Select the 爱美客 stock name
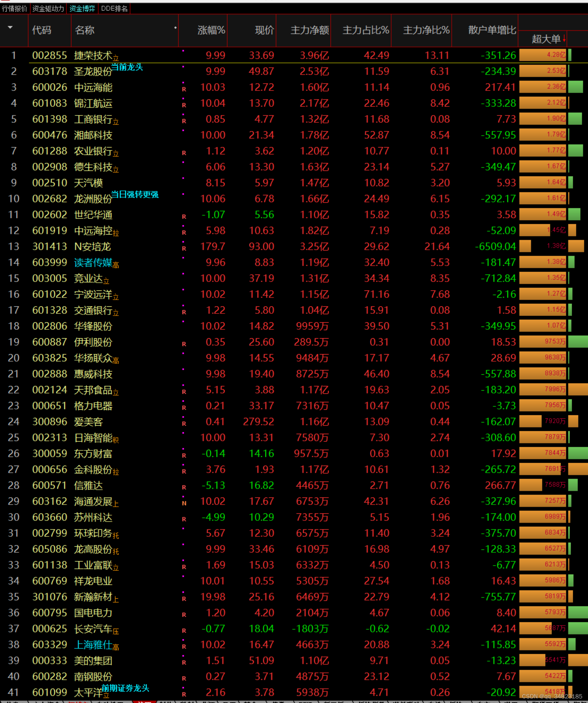 point(88,422)
